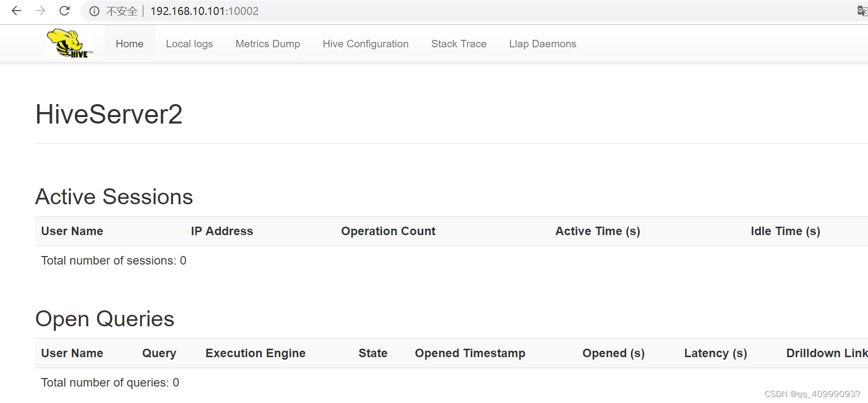Click the Opened Timestamp column header

coord(470,353)
